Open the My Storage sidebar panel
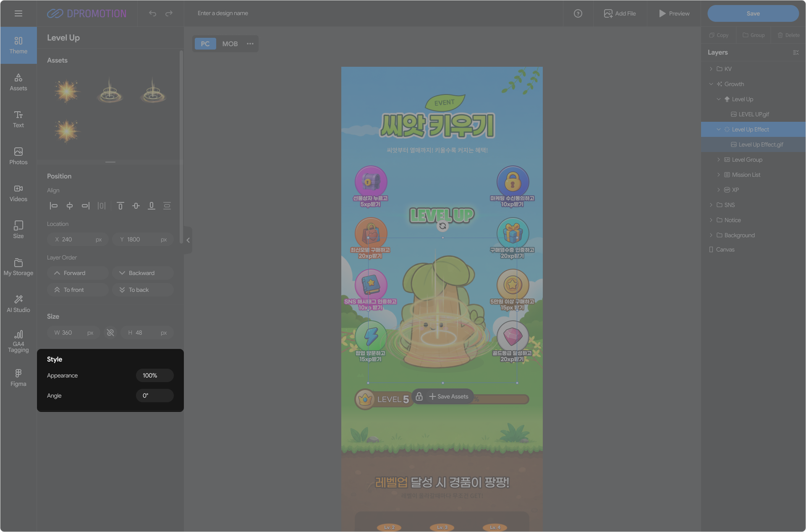This screenshot has height=532, width=806. pos(18,267)
